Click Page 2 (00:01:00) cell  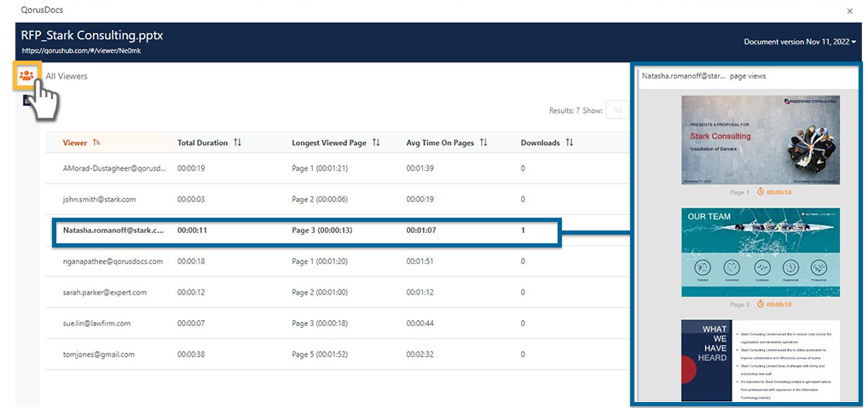(321, 292)
